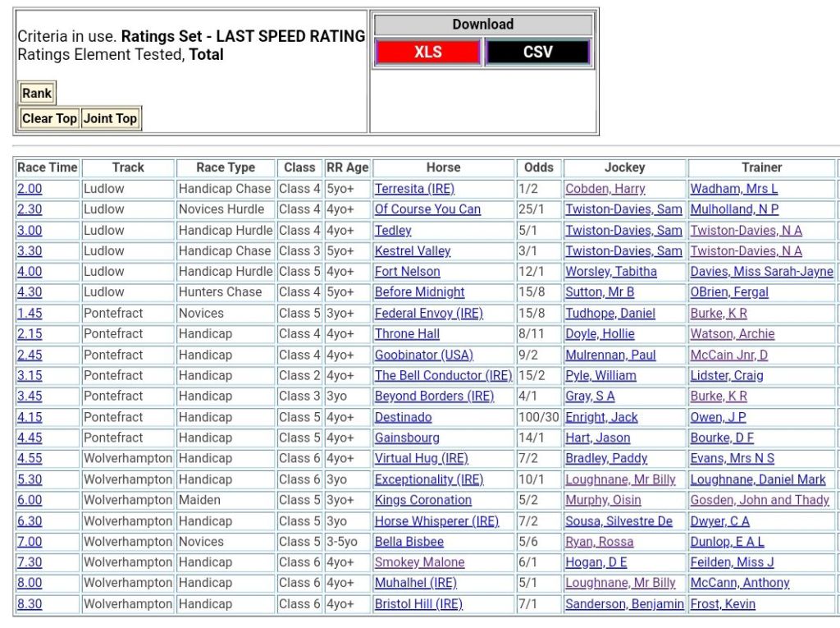
Task: Open trainer Gosden, John and Thady
Action: [x=760, y=500]
